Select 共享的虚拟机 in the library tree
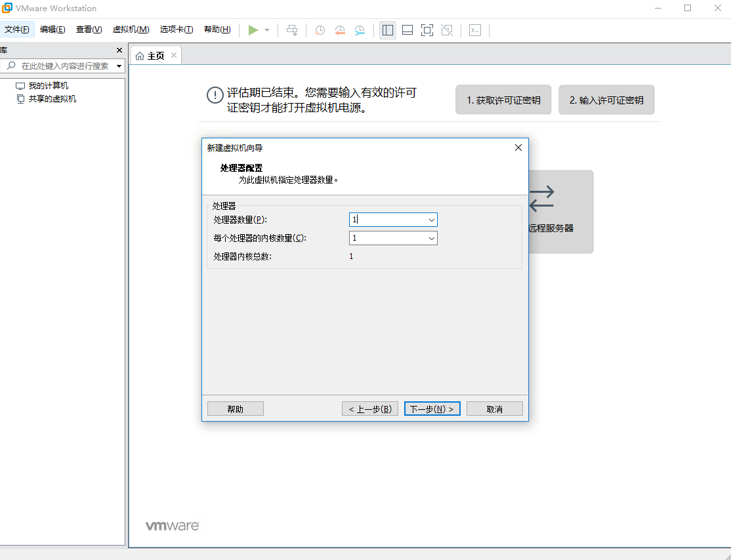 52,99
